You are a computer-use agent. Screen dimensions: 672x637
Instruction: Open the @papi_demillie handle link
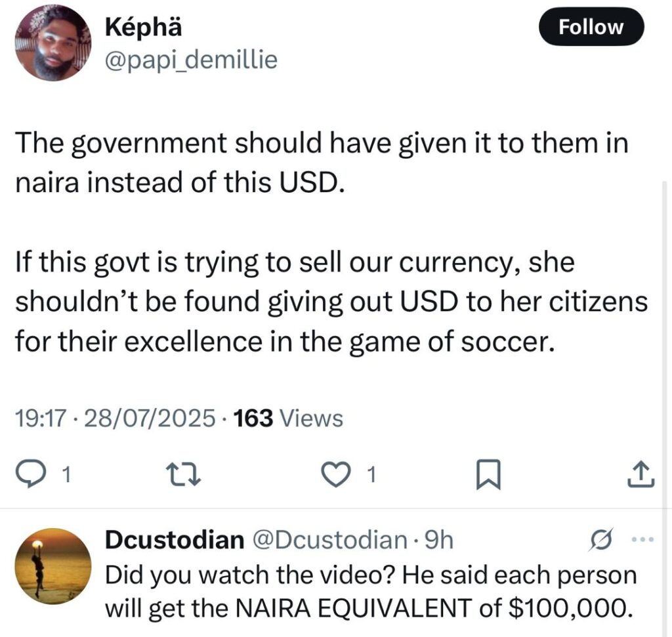point(191,60)
